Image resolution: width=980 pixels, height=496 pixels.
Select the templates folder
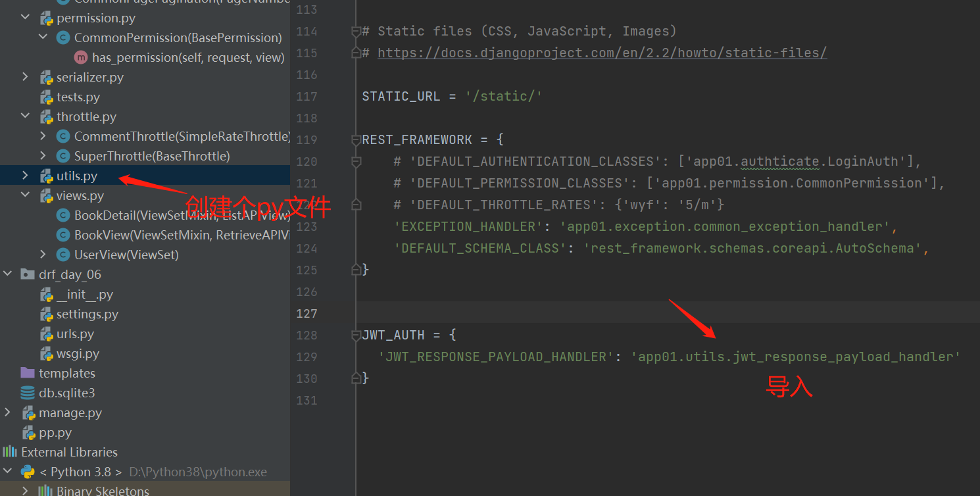(x=67, y=373)
